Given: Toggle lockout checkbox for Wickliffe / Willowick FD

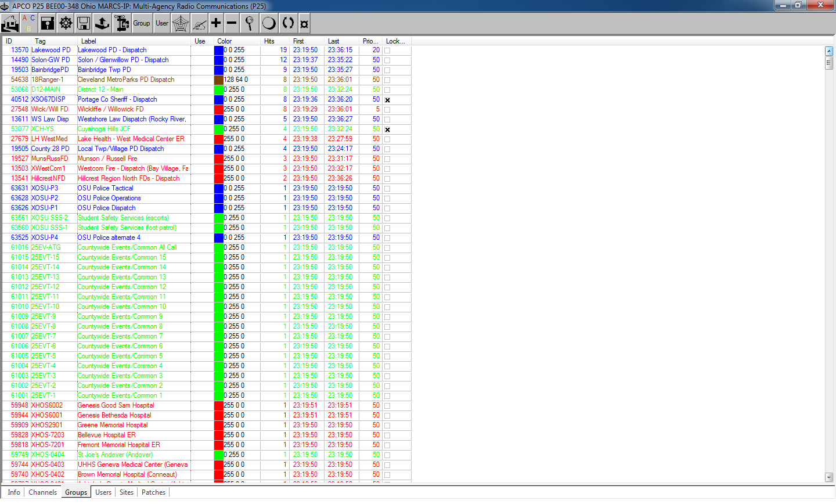Looking at the screenshot, I should tap(387, 110).
